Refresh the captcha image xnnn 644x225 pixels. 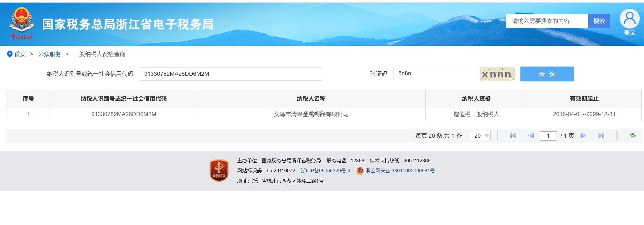point(497,74)
